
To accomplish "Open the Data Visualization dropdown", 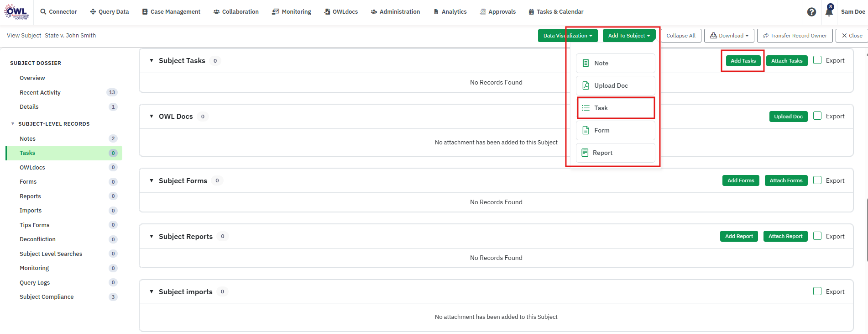I will click(x=568, y=36).
